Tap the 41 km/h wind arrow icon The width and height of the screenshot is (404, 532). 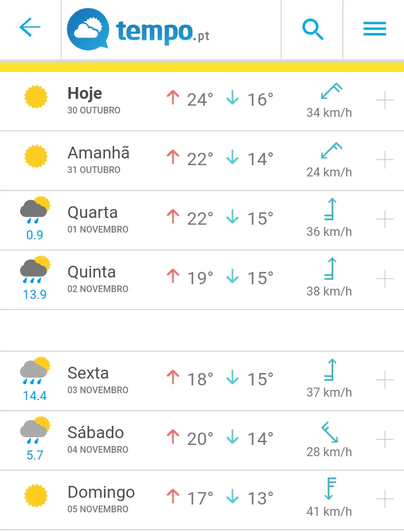(x=330, y=488)
